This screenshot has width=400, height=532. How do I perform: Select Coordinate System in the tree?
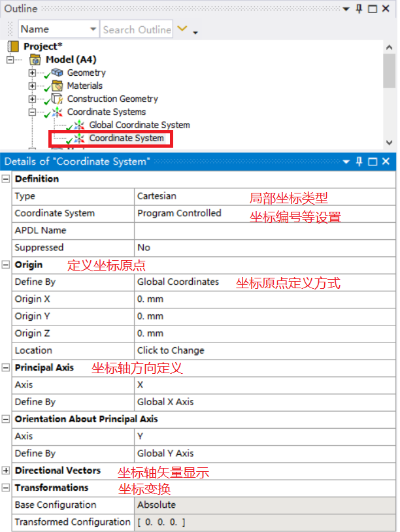[x=126, y=138]
